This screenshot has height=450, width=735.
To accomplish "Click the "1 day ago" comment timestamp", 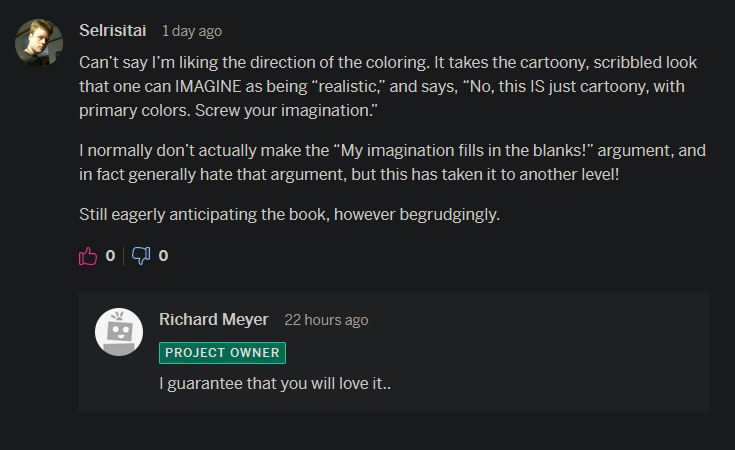I will pyautogui.click(x=192, y=31).
